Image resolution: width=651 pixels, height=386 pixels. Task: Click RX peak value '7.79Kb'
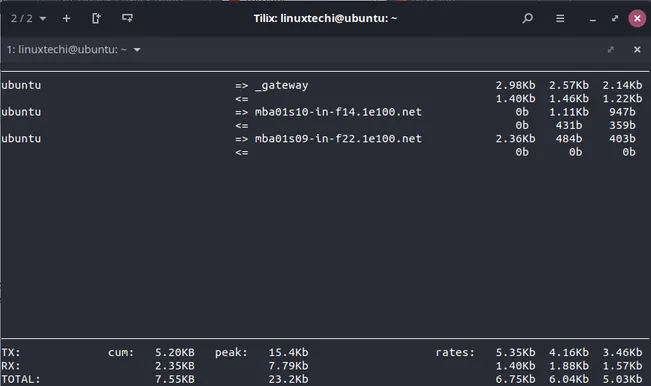(288, 366)
